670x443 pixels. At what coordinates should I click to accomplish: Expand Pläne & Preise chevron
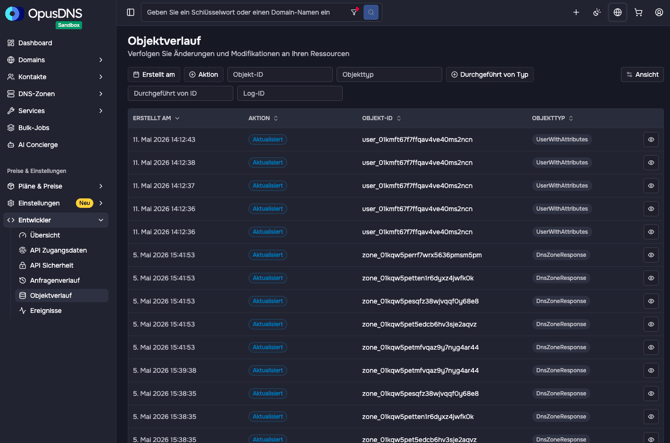[x=101, y=186]
